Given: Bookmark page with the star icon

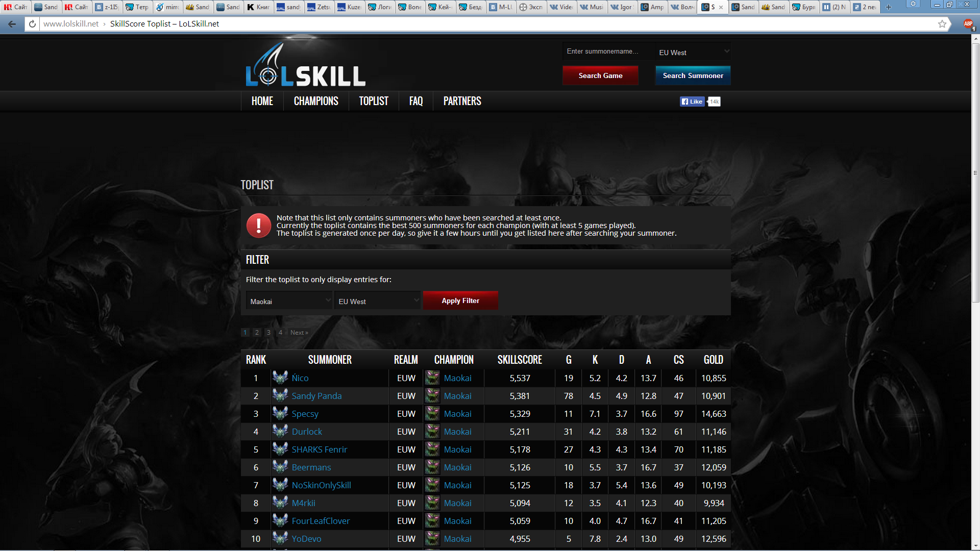Looking at the screenshot, I should point(942,24).
